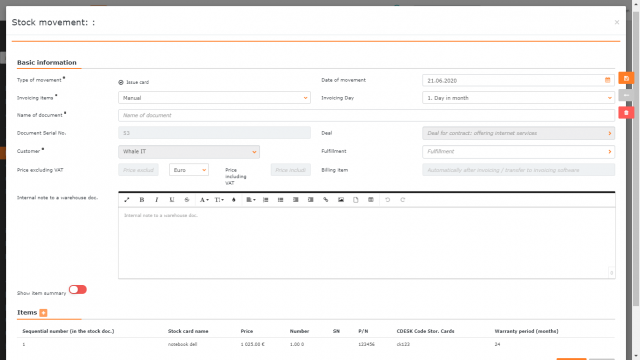The height and width of the screenshot is (360, 640).
Task: Click the SN column header
Action: tap(336, 331)
